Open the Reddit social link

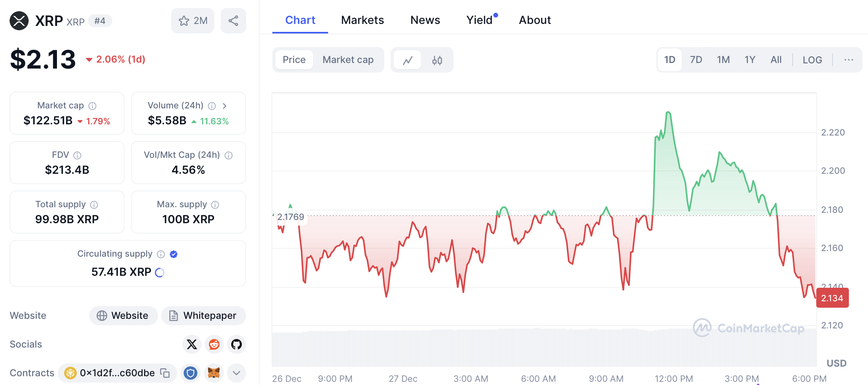pos(214,344)
